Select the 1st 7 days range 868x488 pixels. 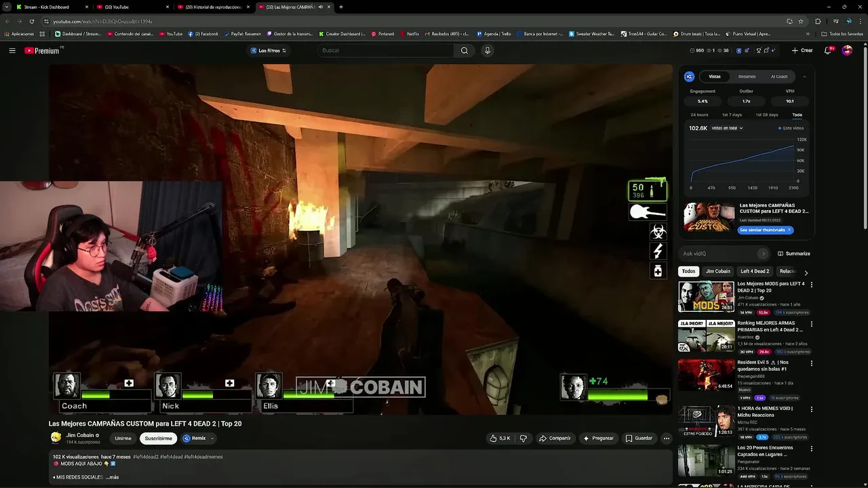[732, 115]
